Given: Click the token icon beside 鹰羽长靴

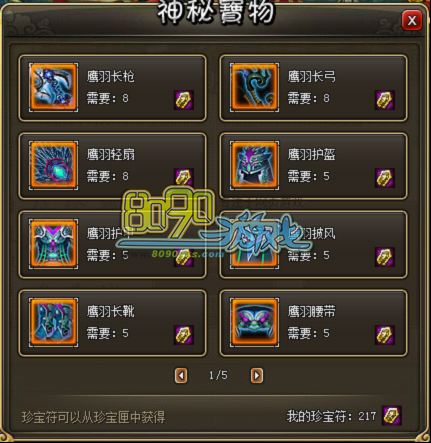Looking at the screenshot, I should [x=184, y=335].
